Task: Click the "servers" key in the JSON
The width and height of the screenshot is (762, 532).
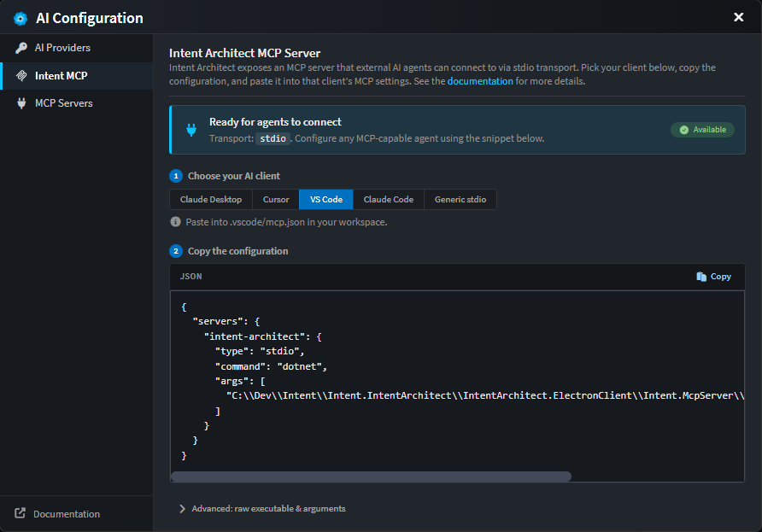Action: tap(218, 322)
